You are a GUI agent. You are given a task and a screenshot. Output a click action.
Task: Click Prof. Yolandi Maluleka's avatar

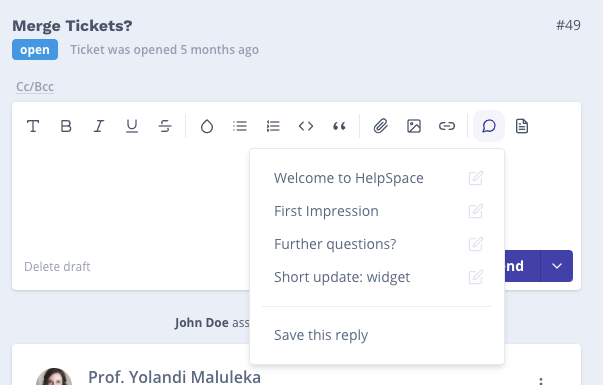[54, 377]
